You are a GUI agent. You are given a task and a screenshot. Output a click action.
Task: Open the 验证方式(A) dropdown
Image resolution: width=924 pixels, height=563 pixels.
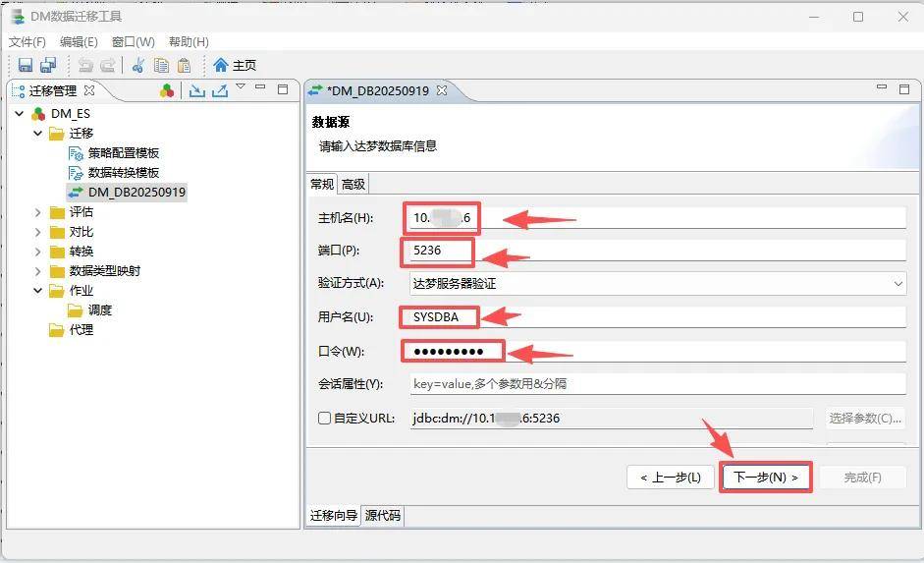[x=658, y=284]
